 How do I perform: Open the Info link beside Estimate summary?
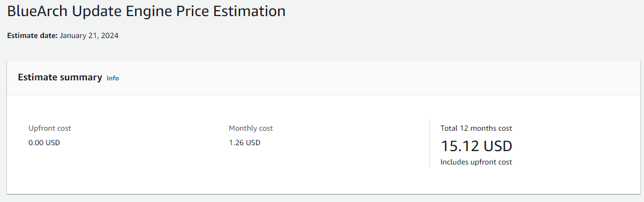(x=113, y=78)
